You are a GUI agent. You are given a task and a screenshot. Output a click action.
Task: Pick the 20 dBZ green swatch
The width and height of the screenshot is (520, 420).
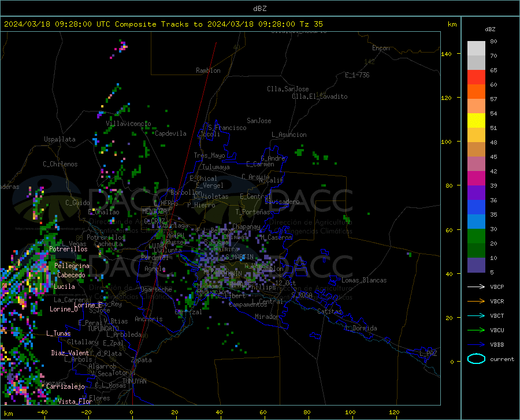[476, 236]
